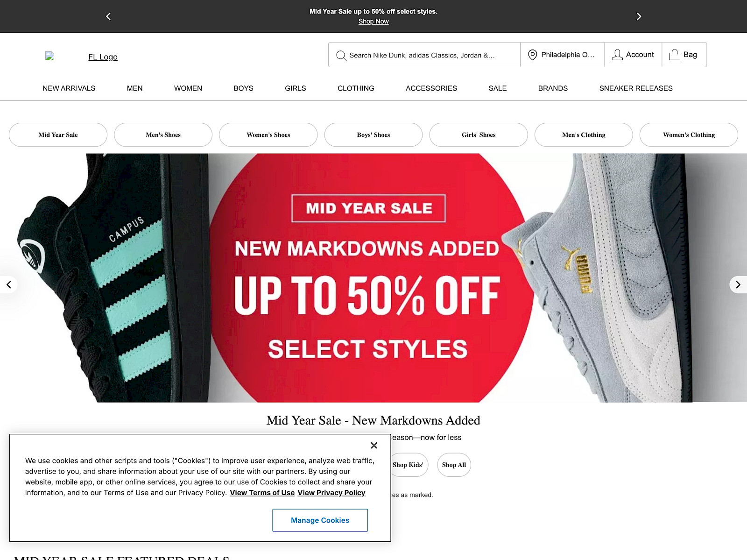Show previous announcement banner message
Image resolution: width=747 pixels, height=560 pixels.
tap(108, 16)
